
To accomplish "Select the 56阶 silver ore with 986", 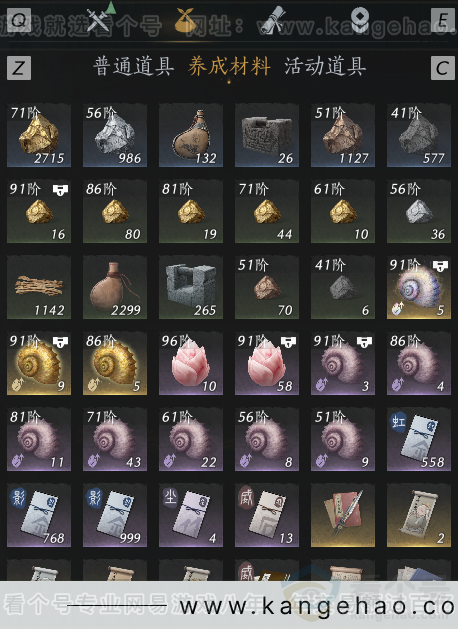I will pos(115,135).
